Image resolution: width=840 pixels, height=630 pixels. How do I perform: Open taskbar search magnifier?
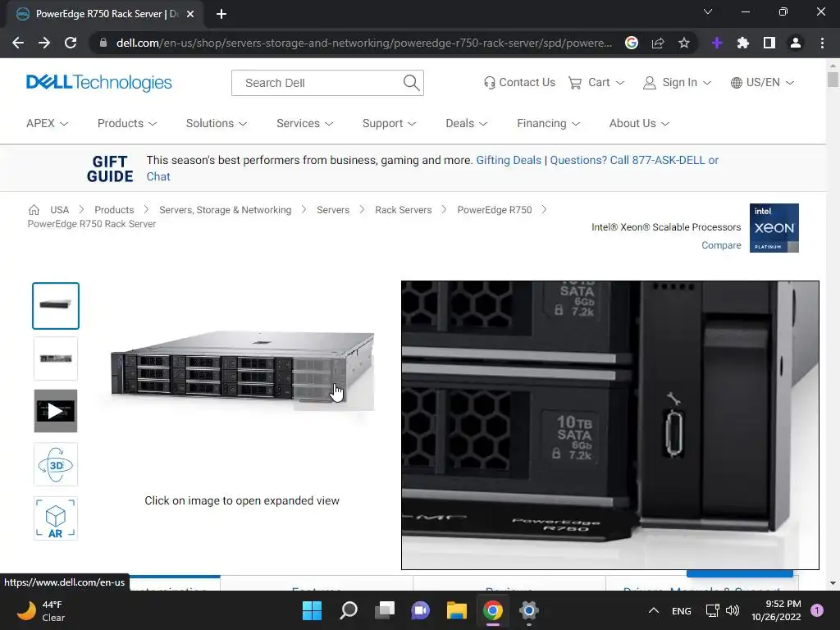(x=348, y=610)
